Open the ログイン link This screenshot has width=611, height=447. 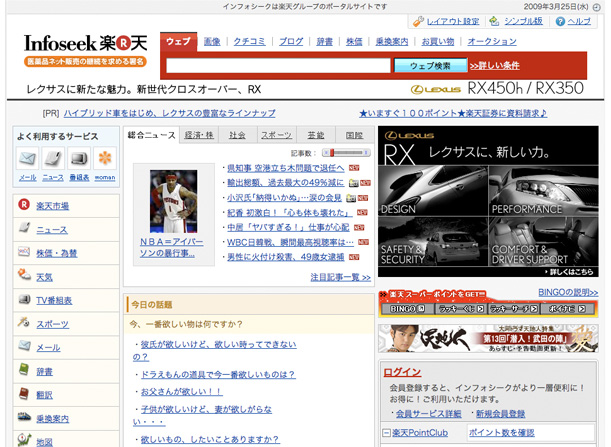(x=402, y=372)
